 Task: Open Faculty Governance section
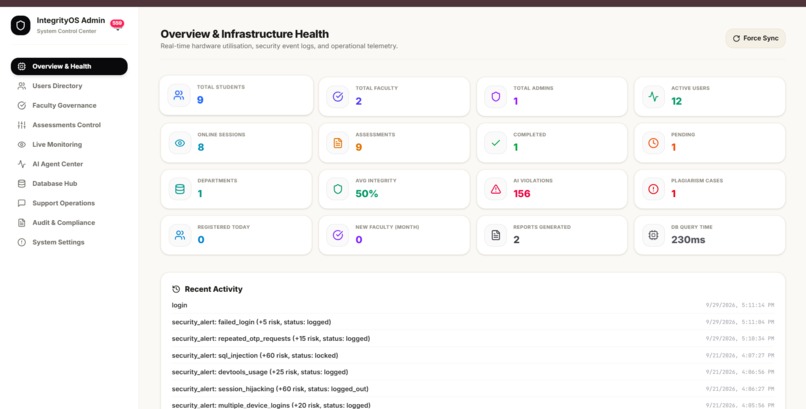point(69,105)
